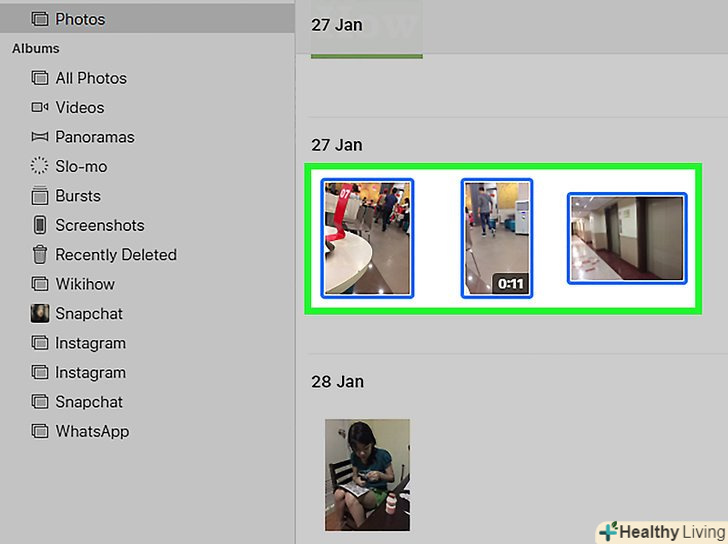Select the 0:11 video thumbnail
Image resolution: width=728 pixels, height=544 pixels.
[x=497, y=238]
